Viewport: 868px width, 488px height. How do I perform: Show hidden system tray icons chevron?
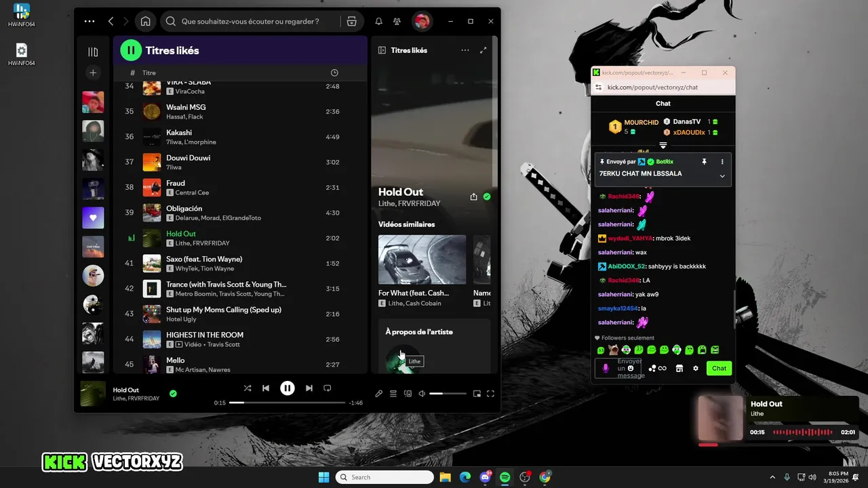tap(772, 477)
